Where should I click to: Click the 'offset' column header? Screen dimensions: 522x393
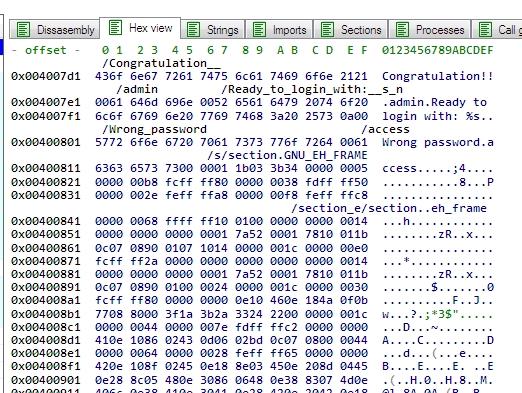46,50
